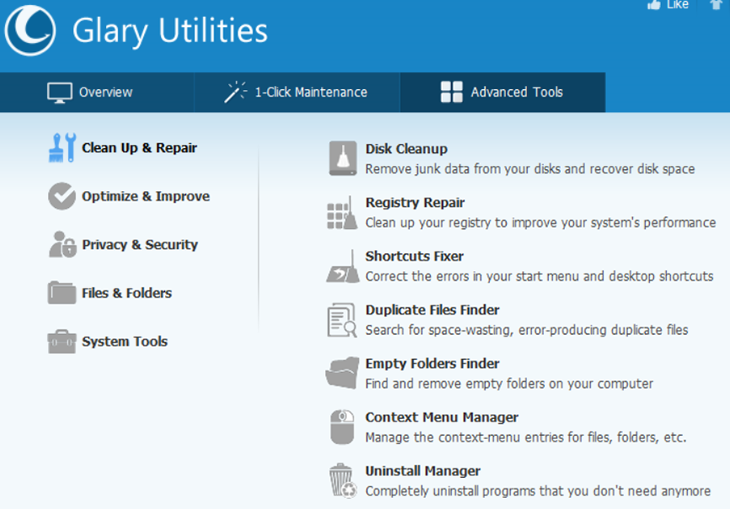Click the Clean Up & Repair brush-and-wrench icon
The image size is (730, 509).
coord(62,148)
